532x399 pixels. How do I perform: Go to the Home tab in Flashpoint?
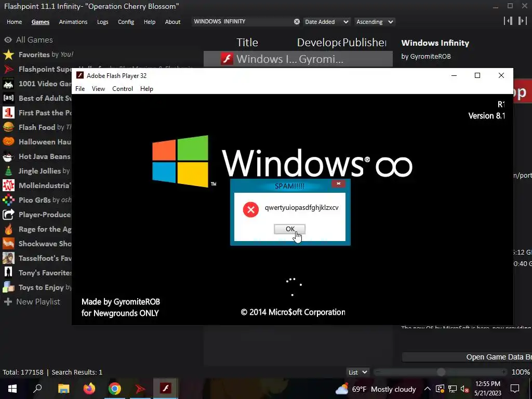click(x=14, y=22)
